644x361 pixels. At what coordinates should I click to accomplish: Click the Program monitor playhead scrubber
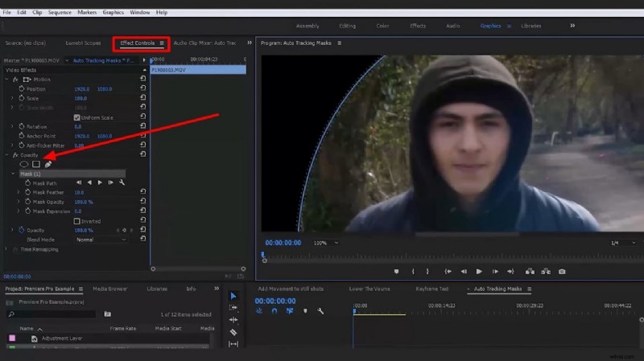coord(263,255)
